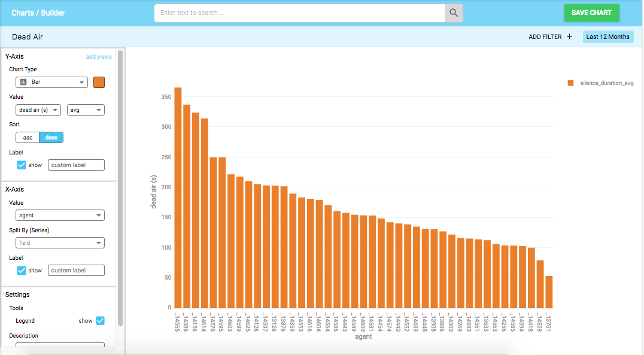Click the 14418 x-axis tick label

click(x=531, y=323)
